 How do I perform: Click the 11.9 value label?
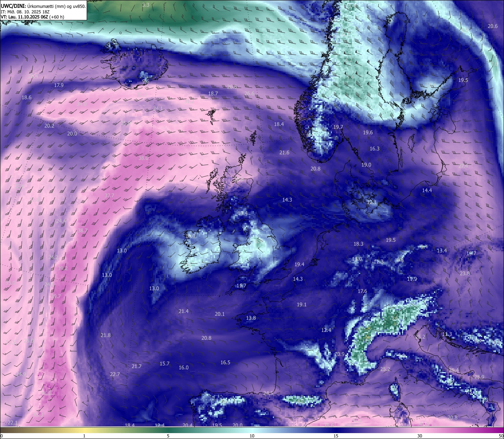(x=412, y=279)
